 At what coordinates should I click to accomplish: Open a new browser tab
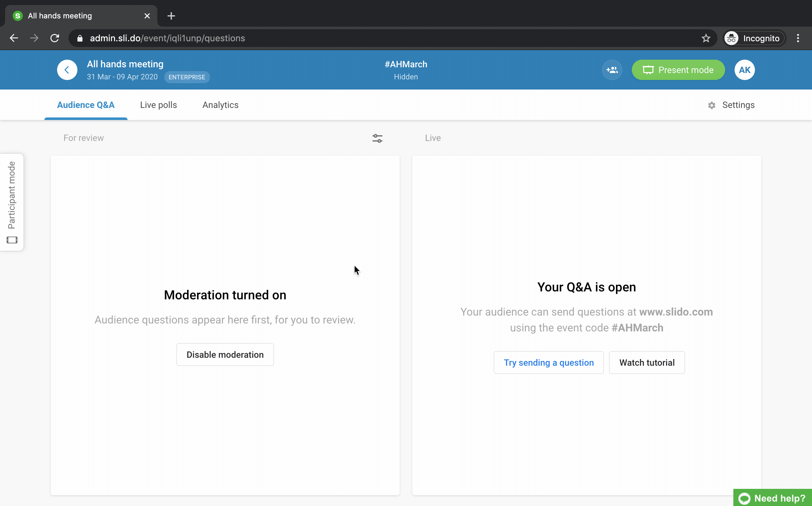click(171, 16)
